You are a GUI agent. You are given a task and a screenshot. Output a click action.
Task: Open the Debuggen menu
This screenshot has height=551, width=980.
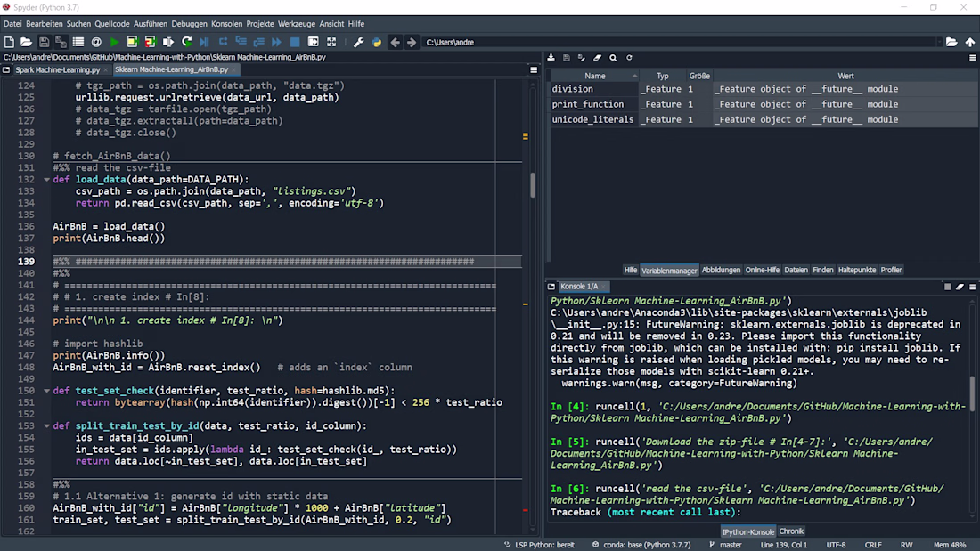click(x=189, y=24)
